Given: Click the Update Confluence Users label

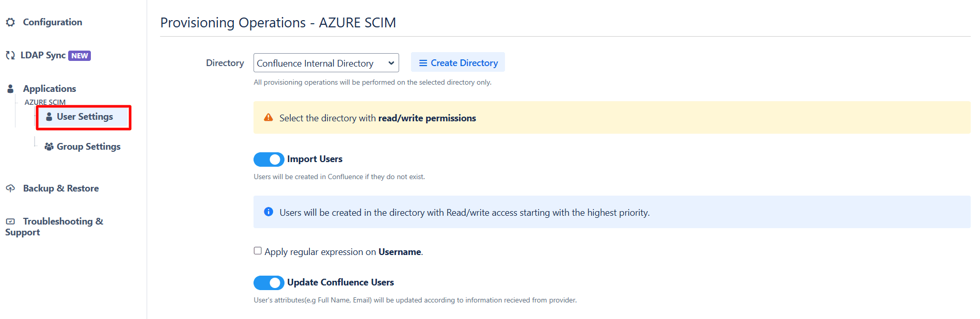Looking at the screenshot, I should [x=341, y=282].
